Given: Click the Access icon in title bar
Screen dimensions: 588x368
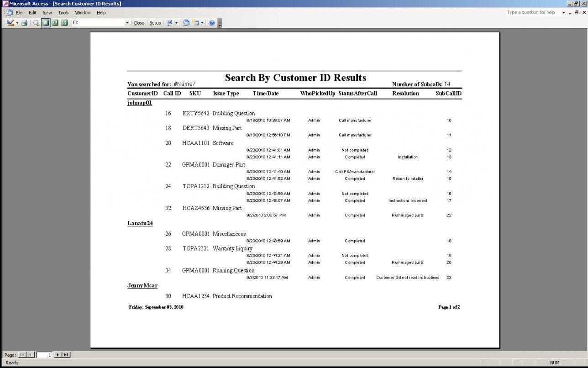Looking at the screenshot, I should click(5, 4).
